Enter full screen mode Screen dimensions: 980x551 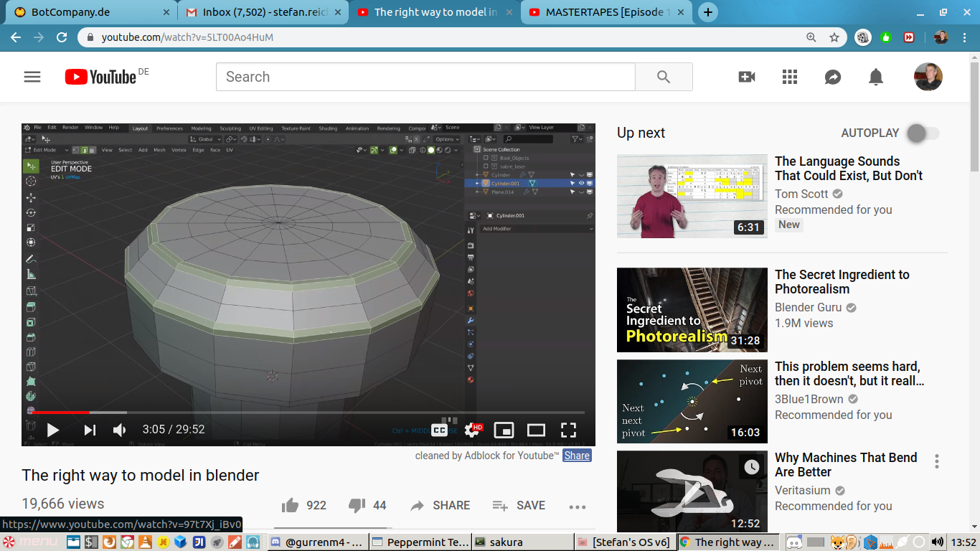(568, 430)
